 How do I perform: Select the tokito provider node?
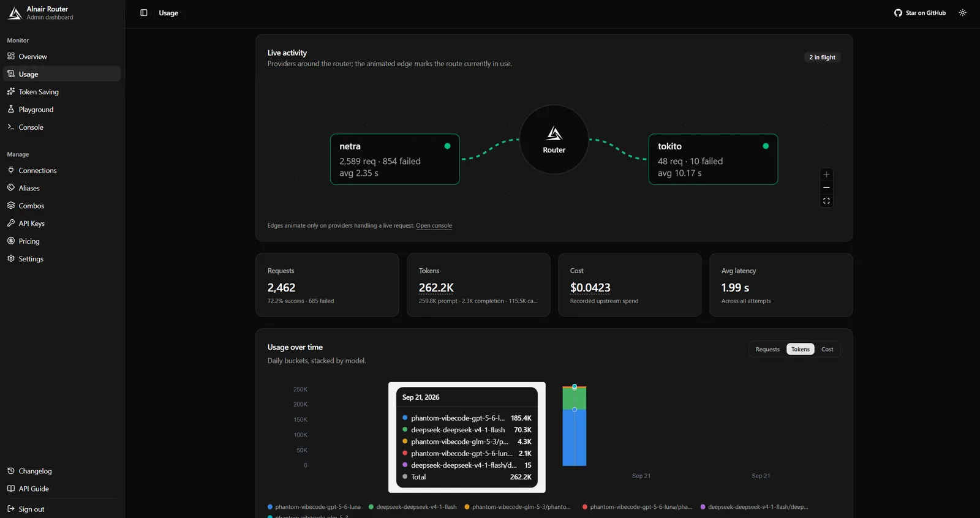(714, 159)
